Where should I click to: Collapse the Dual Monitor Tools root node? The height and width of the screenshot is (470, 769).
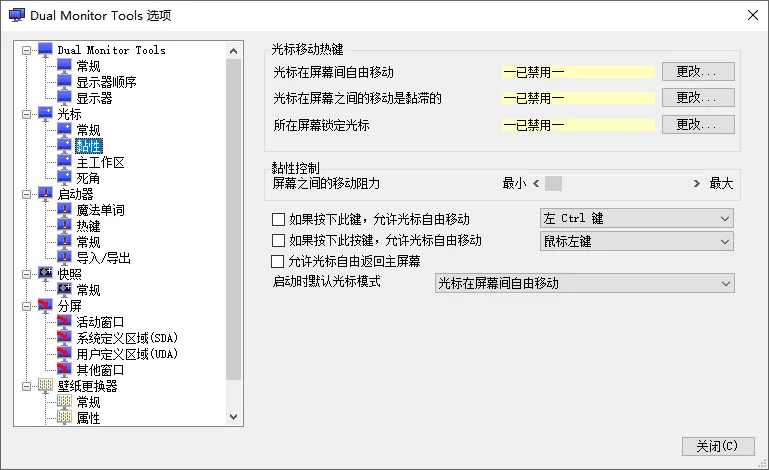click(26, 50)
